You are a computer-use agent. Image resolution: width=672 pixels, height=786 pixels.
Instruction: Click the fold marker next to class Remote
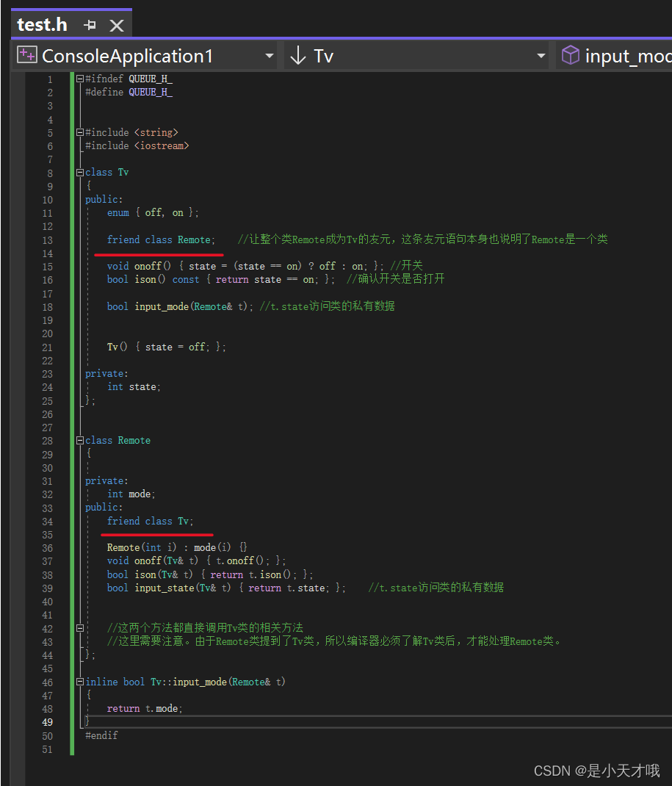click(79, 439)
